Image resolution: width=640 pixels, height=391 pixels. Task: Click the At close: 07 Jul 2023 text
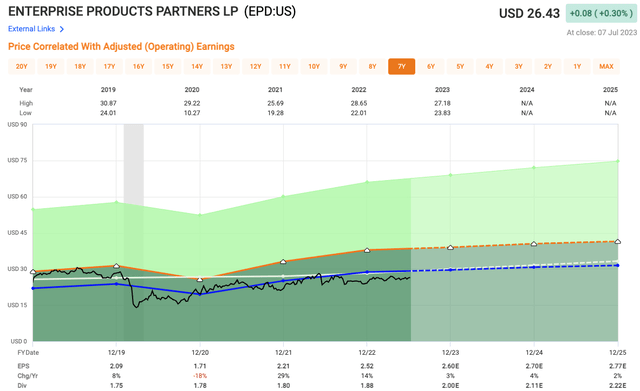pyautogui.click(x=602, y=33)
